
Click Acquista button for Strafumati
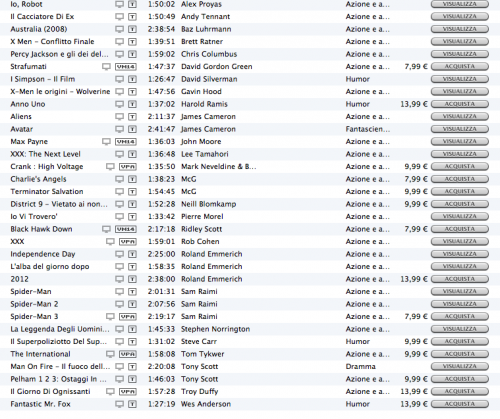[x=460, y=67]
